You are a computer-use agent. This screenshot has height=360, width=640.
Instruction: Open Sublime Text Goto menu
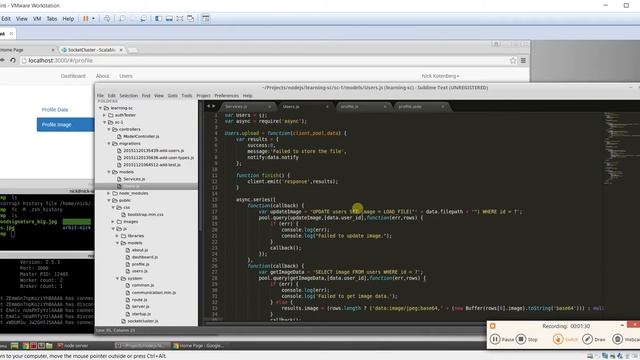(173, 96)
